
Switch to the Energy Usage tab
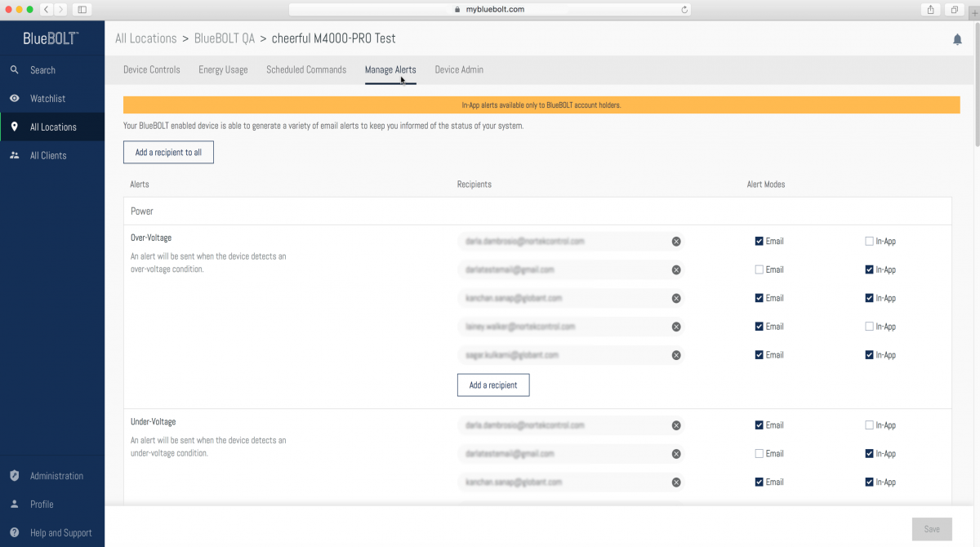coord(222,69)
